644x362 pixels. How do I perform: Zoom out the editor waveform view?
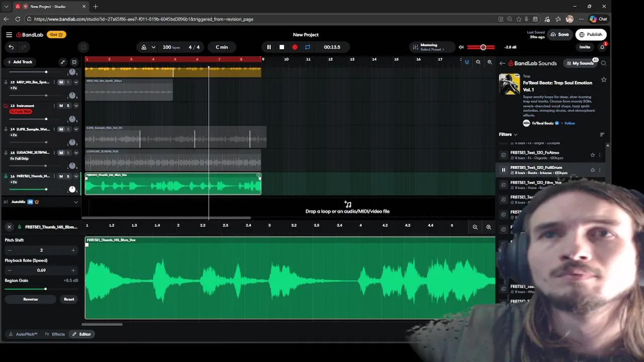475,227
